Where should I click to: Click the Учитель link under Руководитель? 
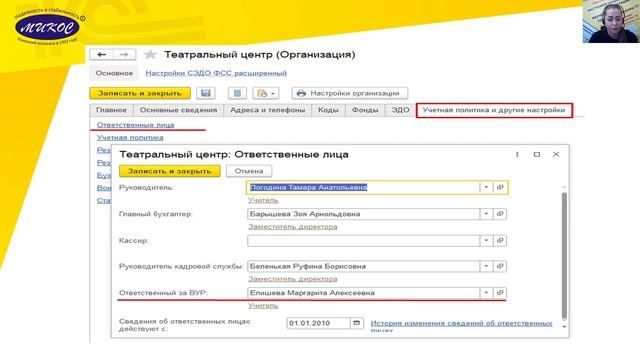pos(263,200)
